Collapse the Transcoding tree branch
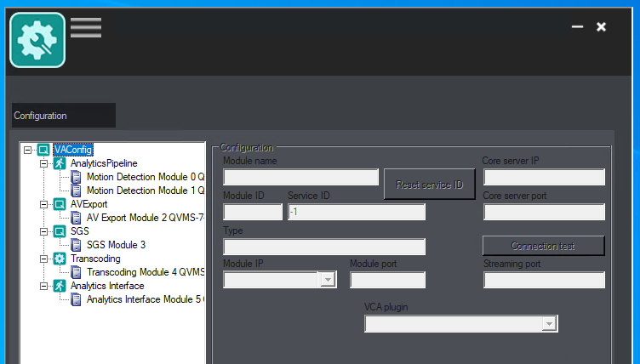This screenshot has width=640, height=364. pyautogui.click(x=43, y=259)
